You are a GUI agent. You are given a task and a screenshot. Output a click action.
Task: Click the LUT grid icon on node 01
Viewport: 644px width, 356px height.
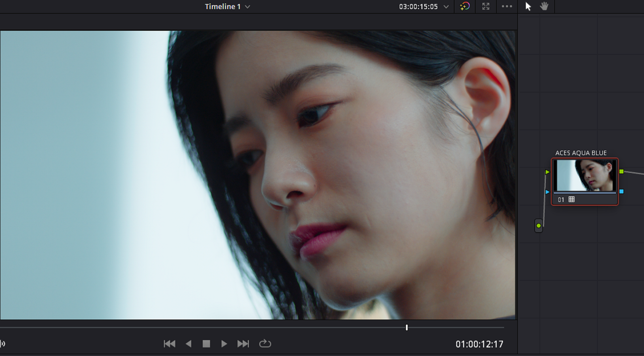tap(572, 200)
